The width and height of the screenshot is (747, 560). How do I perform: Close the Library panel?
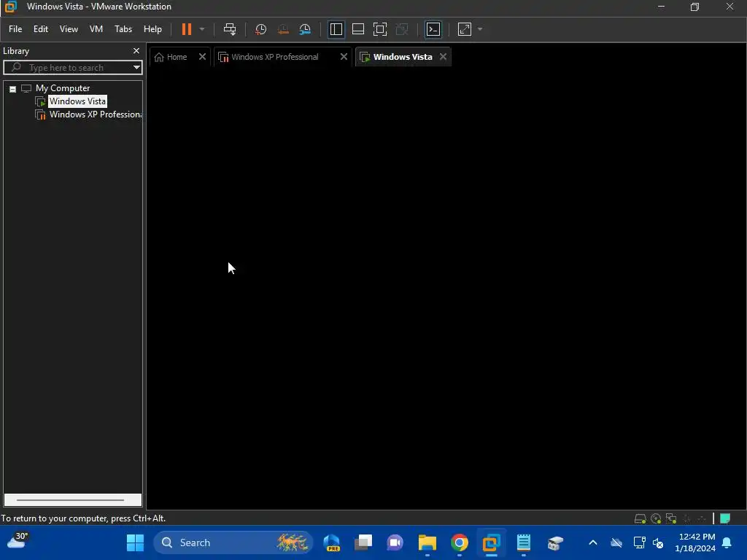136,50
